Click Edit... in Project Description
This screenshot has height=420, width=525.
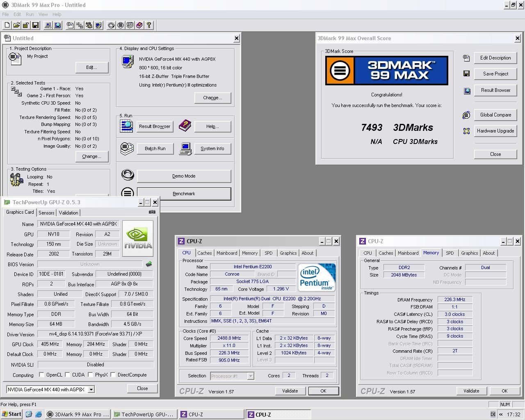[x=91, y=67]
